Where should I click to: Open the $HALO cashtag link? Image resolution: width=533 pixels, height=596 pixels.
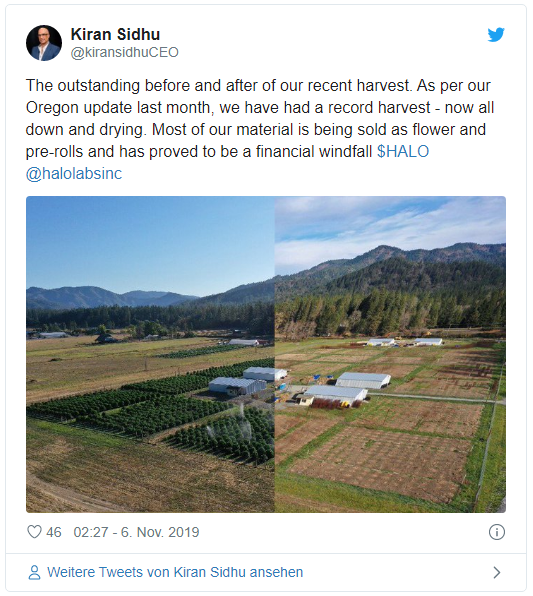(x=403, y=152)
